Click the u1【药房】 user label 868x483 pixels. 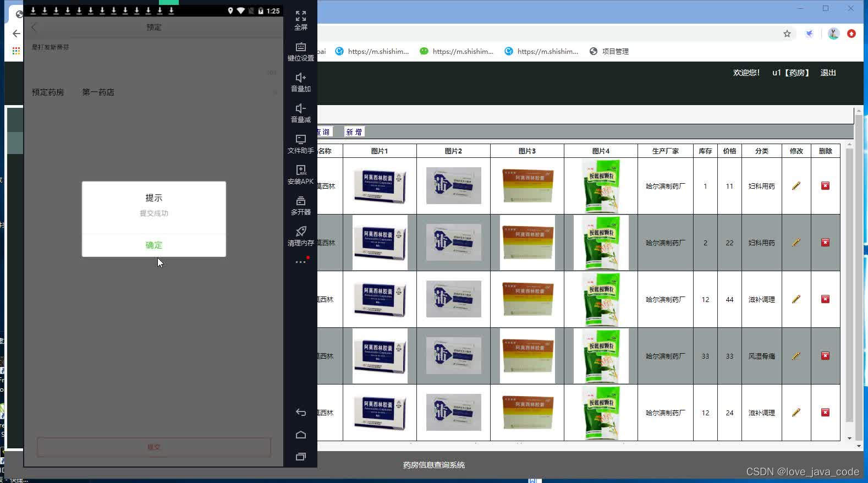[x=791, y=73]
